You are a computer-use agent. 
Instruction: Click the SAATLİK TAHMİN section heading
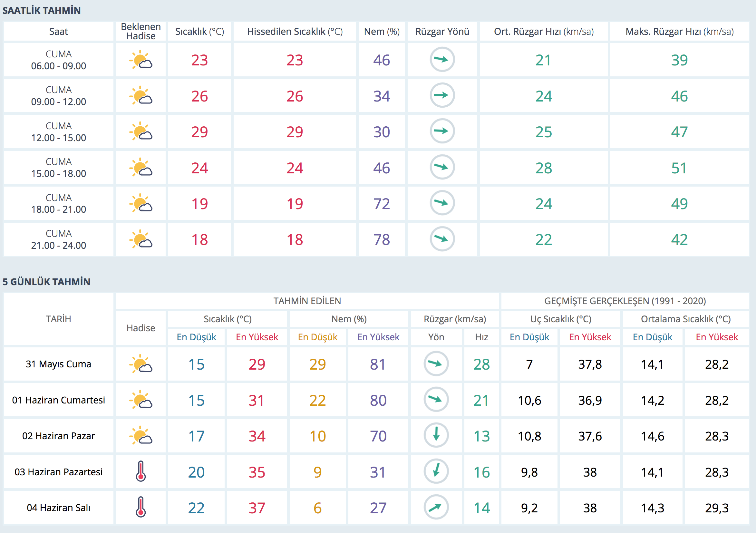point(42,11)
